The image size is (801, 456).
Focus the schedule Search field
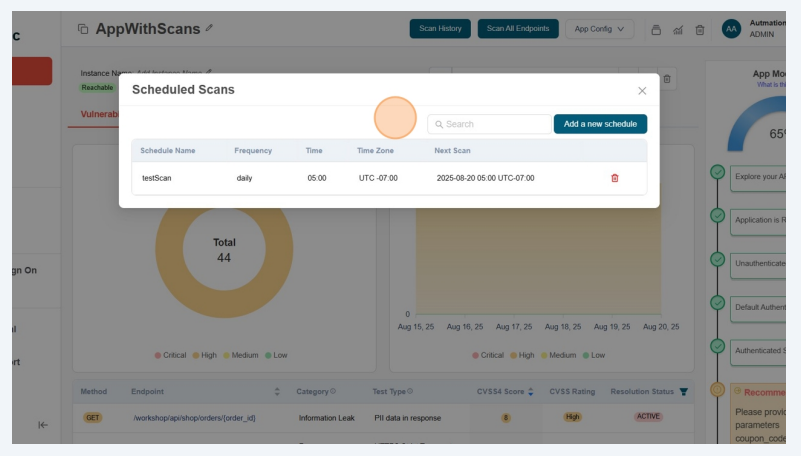[490, 124]
